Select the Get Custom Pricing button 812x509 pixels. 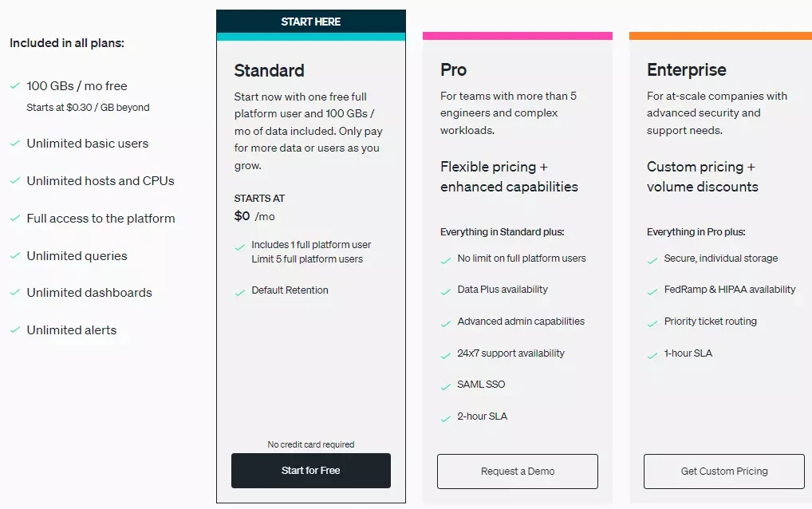tap(723, 472)
